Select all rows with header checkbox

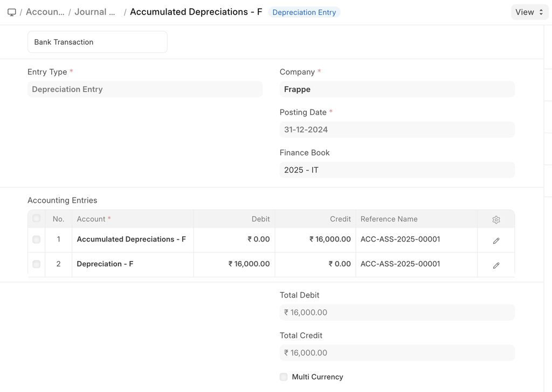[x=37, y=218]
